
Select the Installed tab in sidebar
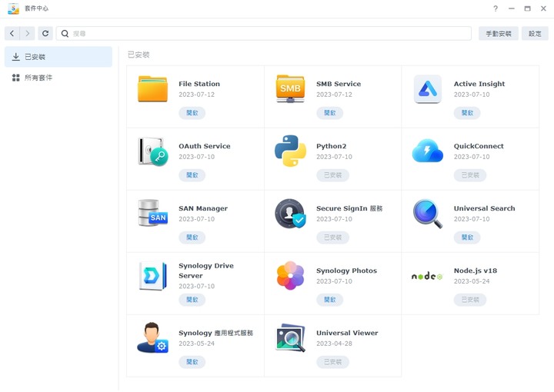(58, 57)
